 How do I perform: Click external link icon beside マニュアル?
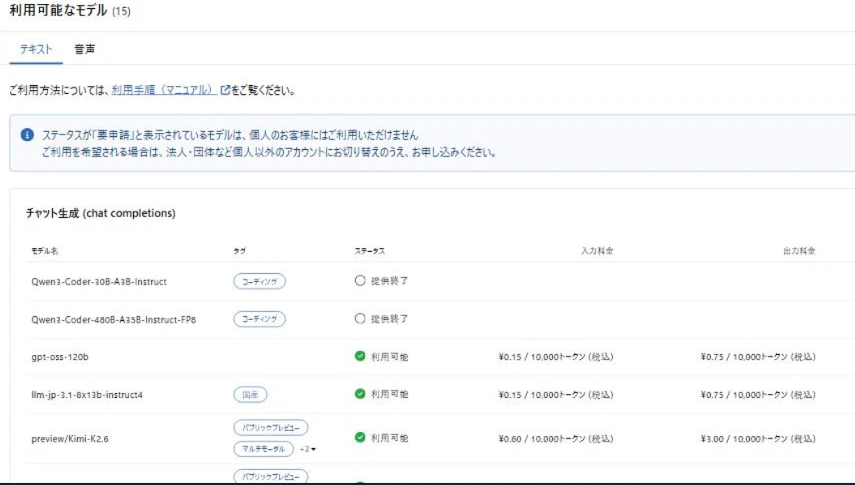(225, 90)
